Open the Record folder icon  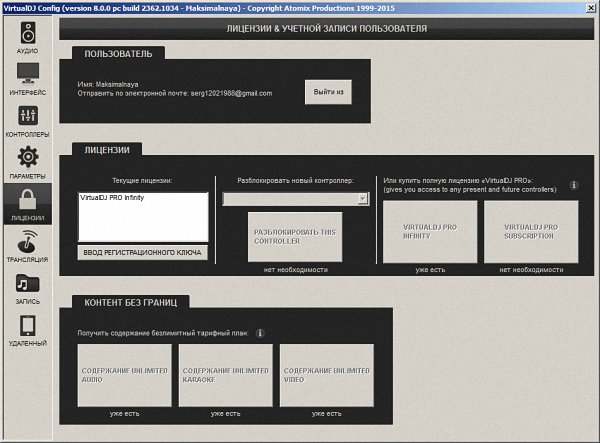pyautogui.click(x=28, y=284)
